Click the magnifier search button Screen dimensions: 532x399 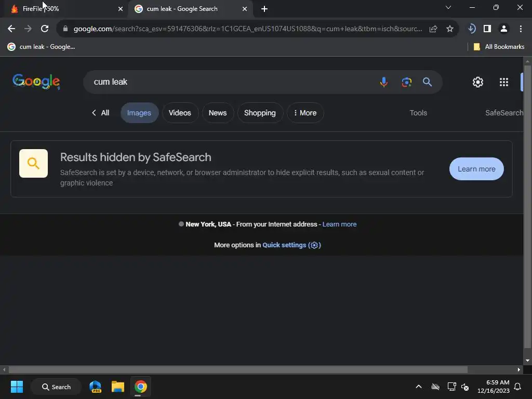tap(427, 82)
